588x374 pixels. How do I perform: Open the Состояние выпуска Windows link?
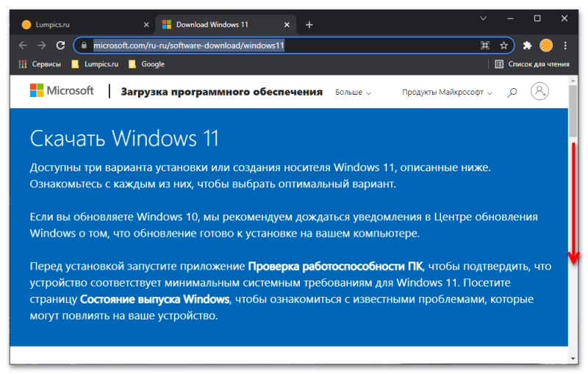[x=154, y=300]
